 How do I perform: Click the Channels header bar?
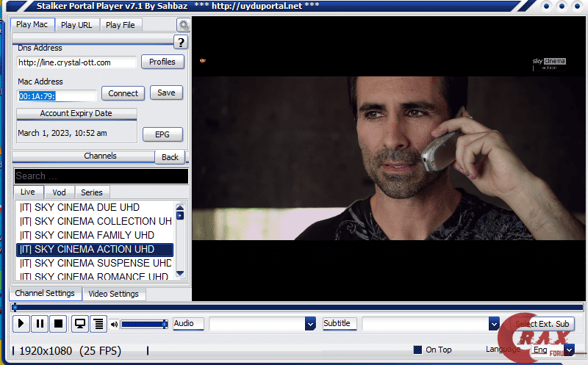(84, 156)
